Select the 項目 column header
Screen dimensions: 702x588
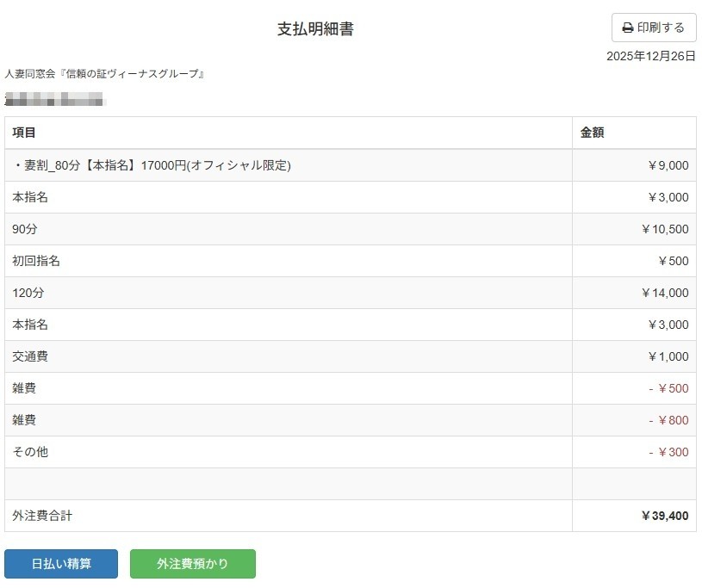point(24,133)
